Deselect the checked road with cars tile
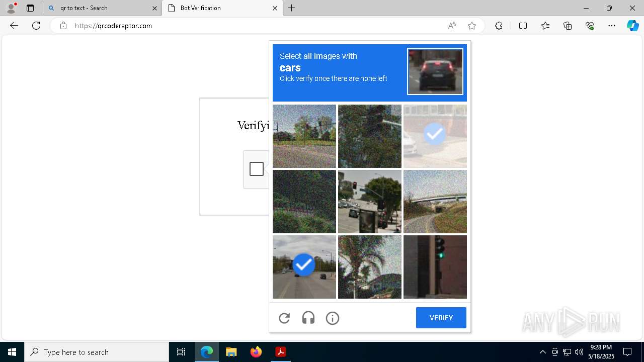Screen dimensions: 644x362 [304, 267]
